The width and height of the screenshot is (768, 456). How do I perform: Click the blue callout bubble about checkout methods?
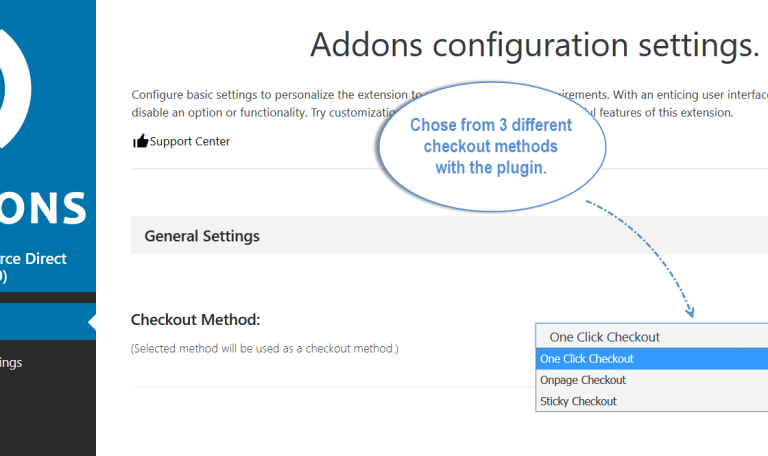coord(492,146)
